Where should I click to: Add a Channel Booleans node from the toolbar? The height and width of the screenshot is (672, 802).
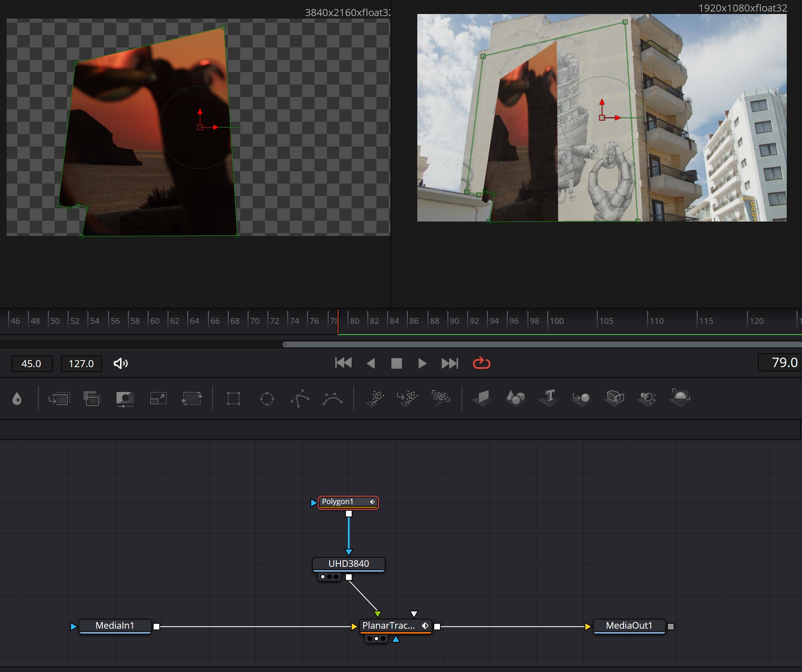coord(92,398)
